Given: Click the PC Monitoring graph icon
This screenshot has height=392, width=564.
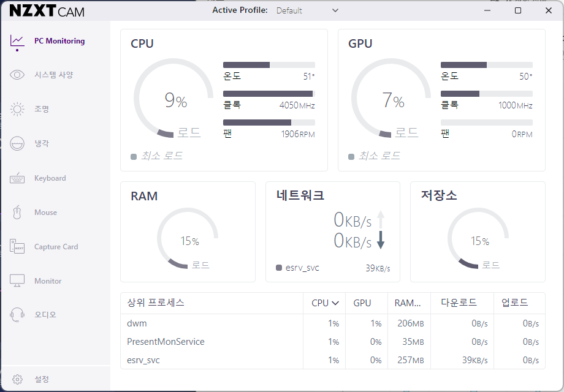Looking at the screenshot, I should [x=17, y=41].
